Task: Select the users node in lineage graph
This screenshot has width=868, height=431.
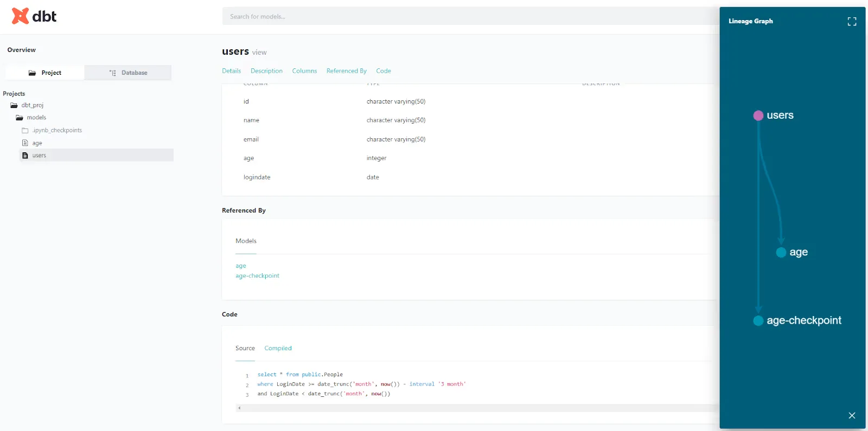Action: 758,115
